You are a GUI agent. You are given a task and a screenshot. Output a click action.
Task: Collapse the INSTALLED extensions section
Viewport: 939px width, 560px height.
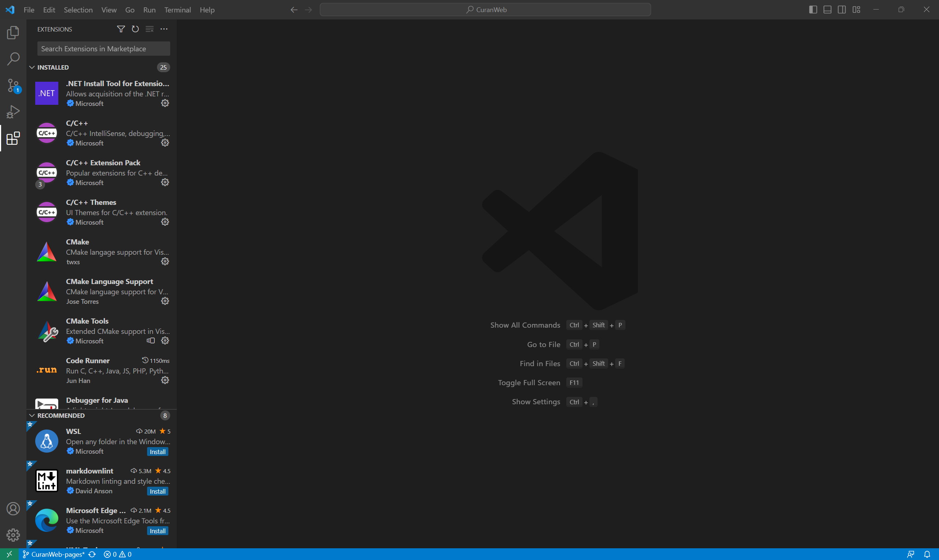click(32, 67)
